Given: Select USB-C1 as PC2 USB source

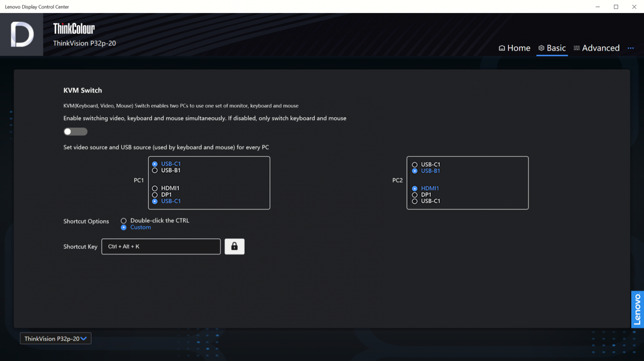Looking at the screenshot, I should (x=426, y=165).
